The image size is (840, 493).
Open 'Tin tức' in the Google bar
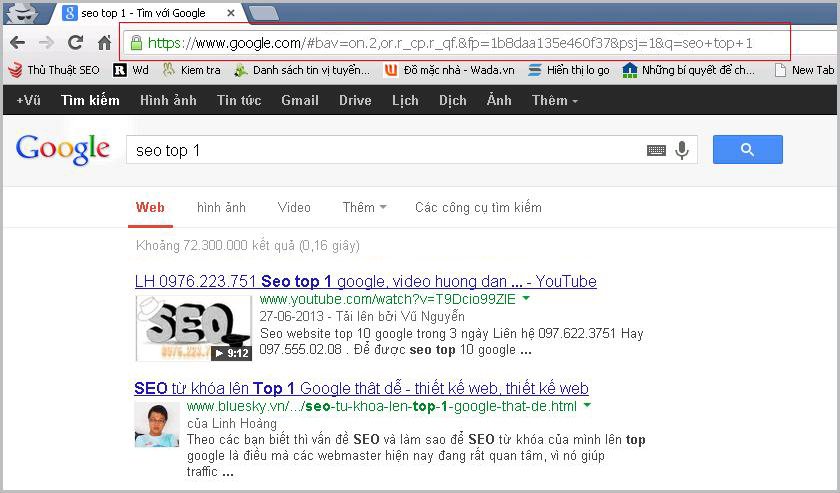[239, 100]
